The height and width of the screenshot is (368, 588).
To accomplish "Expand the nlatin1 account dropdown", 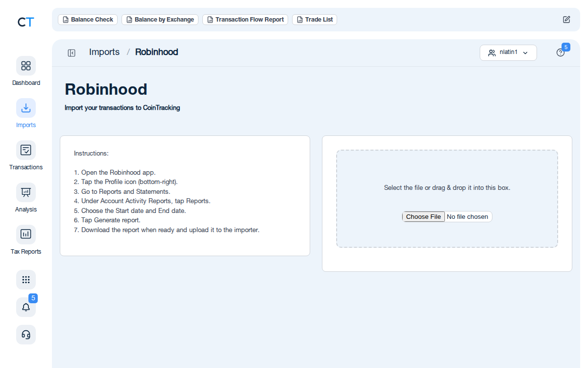I will pos(508,53).
